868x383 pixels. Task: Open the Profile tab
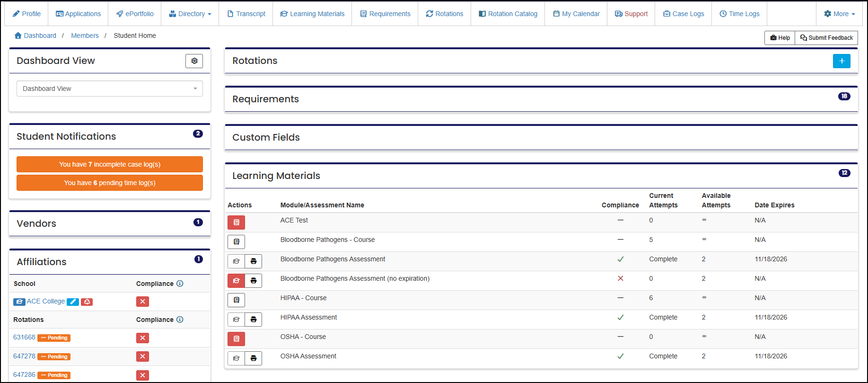pyautogui.click(x=26, y=14)
